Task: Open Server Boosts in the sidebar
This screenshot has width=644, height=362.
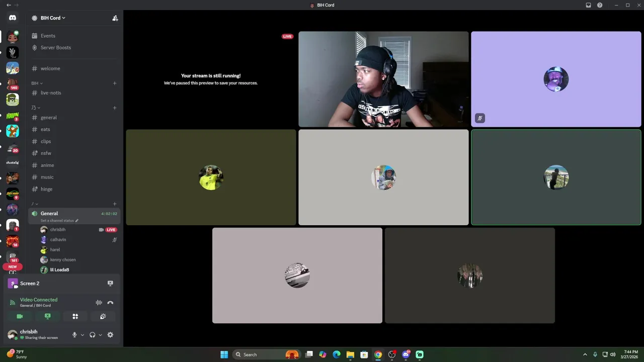Action: tap(74, 48)
